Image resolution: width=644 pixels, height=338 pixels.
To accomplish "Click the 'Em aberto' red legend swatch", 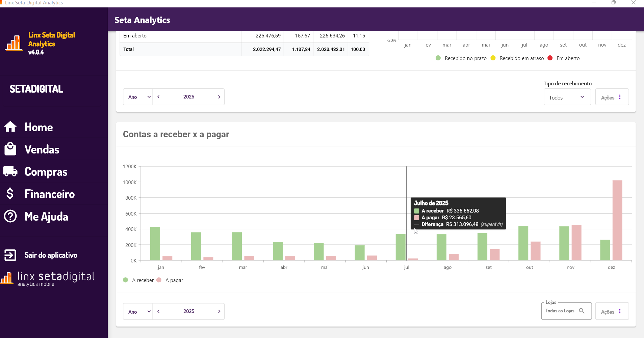I will [550, 58].
